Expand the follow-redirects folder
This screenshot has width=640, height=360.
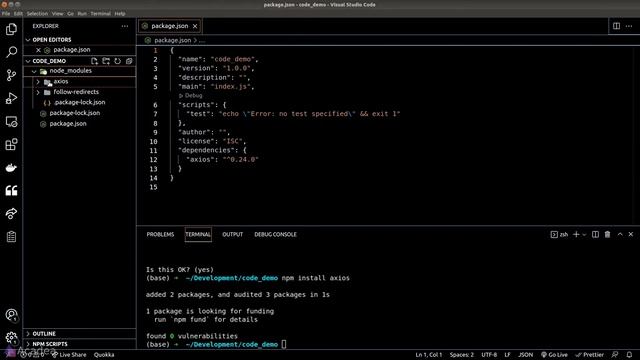click(38, 92)
